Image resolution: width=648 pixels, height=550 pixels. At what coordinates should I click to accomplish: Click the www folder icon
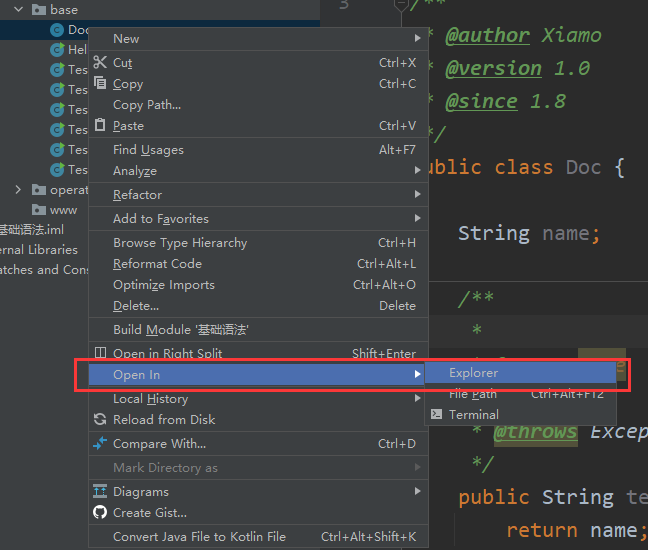click(x=39, y=210)
